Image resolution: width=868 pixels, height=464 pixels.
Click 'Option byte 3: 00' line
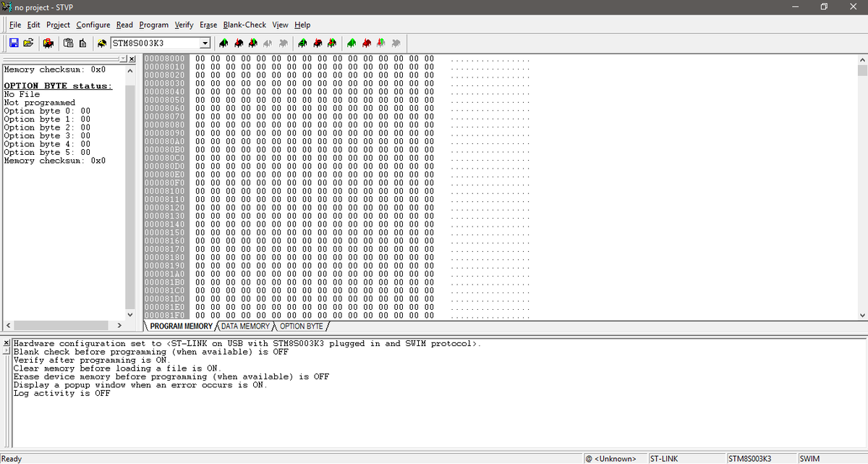pos(47,135)
